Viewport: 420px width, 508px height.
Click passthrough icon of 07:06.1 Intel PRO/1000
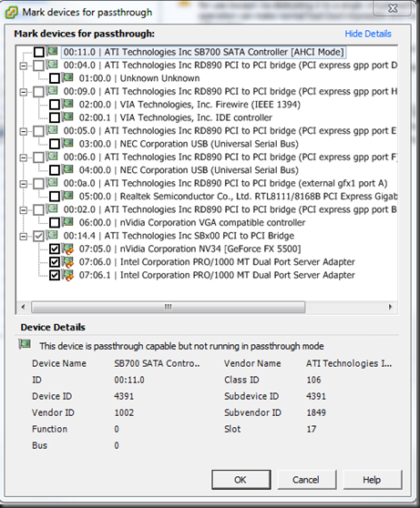click(x=68, y=275)
